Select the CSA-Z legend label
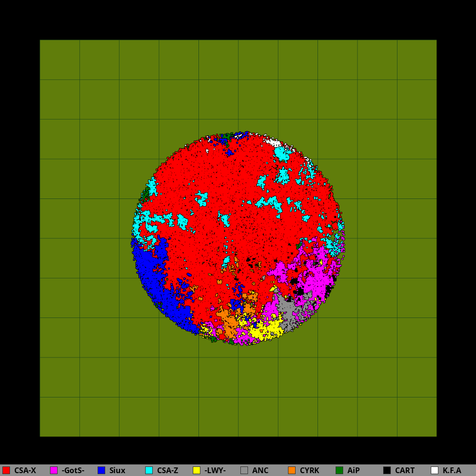Screen dimensions: 476x476 coord(168,470)
